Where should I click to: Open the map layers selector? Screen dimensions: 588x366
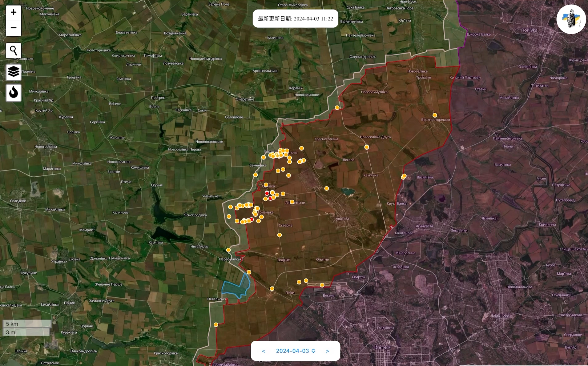(x=14, y=72)
